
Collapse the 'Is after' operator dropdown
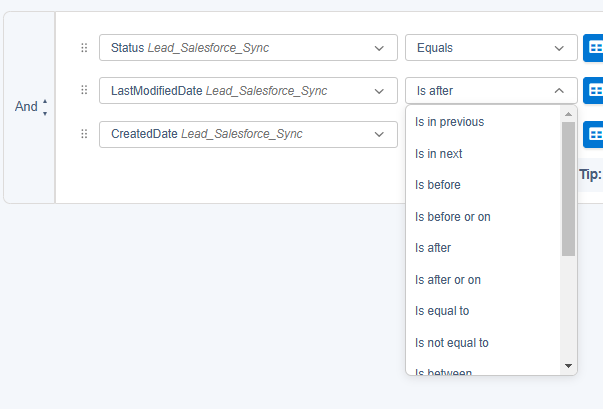[490, 91]
